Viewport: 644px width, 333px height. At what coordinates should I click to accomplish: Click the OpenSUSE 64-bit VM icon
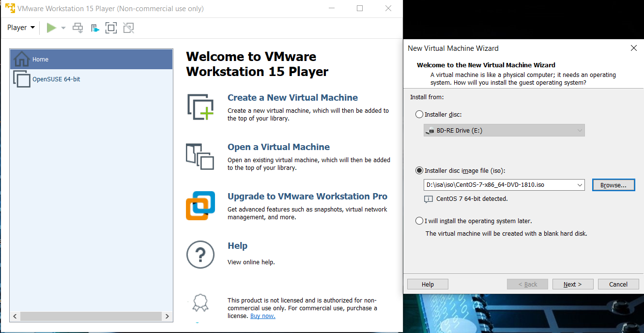click(x=22, y=79)
